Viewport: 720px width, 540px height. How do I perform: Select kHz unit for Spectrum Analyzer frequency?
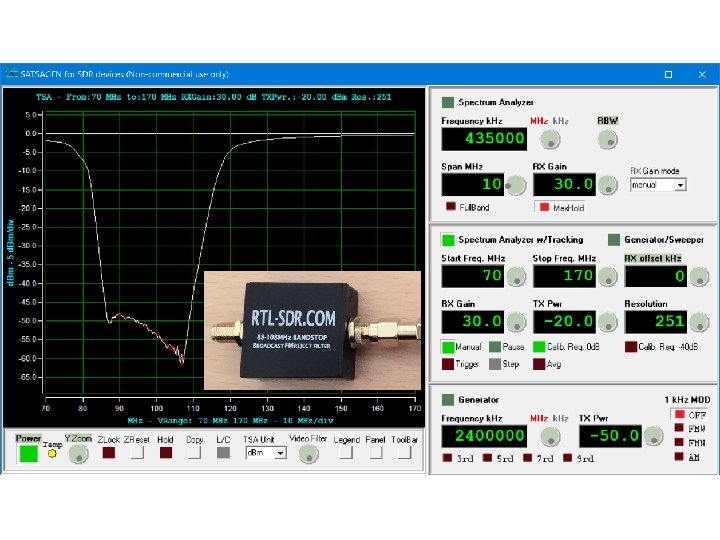(x=561, y=121)
